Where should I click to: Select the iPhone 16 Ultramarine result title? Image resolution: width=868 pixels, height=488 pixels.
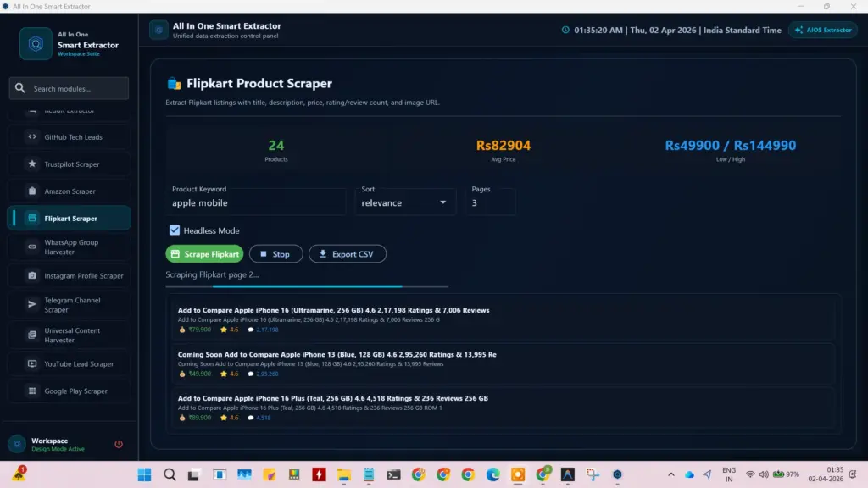(x=333, y=310)
